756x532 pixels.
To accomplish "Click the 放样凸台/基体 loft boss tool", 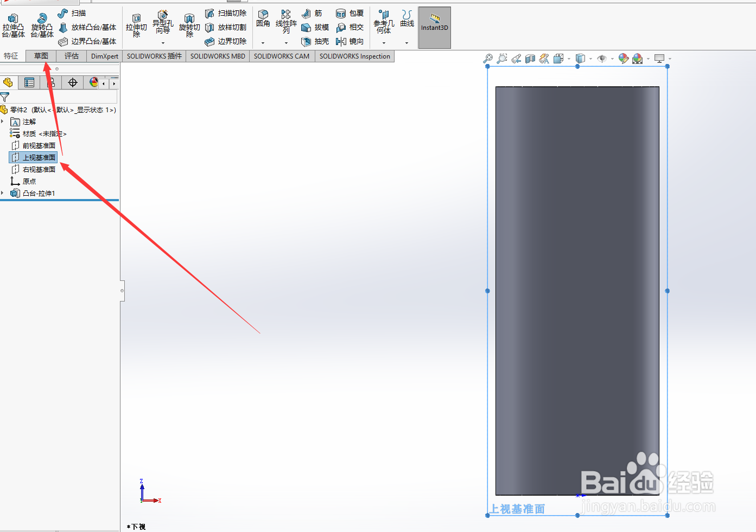I will click(87, 27).
